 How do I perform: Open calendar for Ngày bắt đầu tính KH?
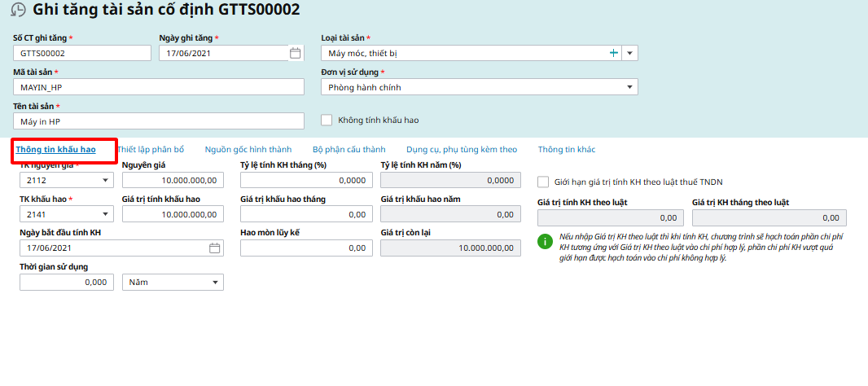point(215,248)
